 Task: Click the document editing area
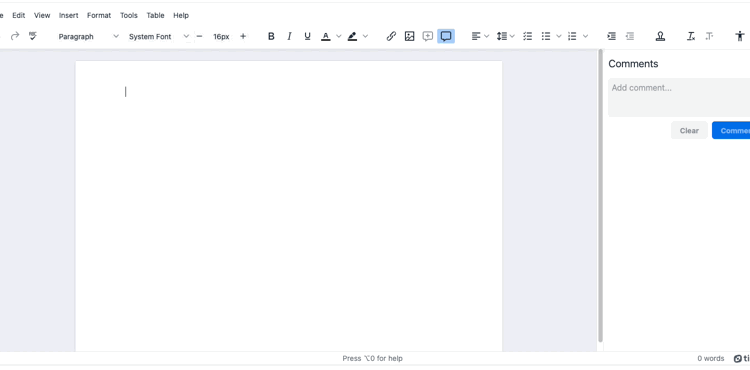point(289,206)
